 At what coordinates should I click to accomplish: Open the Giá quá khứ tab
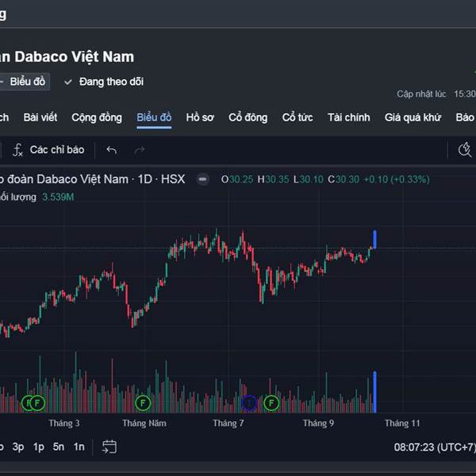point(413,117)
